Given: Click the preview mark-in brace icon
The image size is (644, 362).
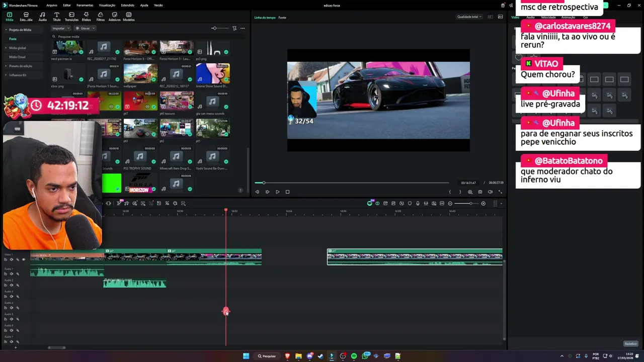Looking at the screenshot, I should [450, 192].
